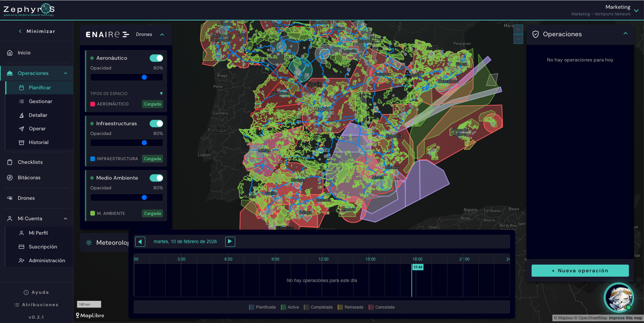The height and width of the screenshot is (323, 644).
Task: Open the Historial menu item
Action: click(x=38, y=142)
